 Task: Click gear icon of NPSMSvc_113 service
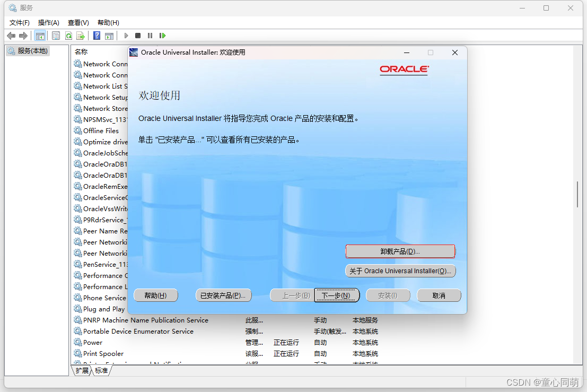pos(78,119)
